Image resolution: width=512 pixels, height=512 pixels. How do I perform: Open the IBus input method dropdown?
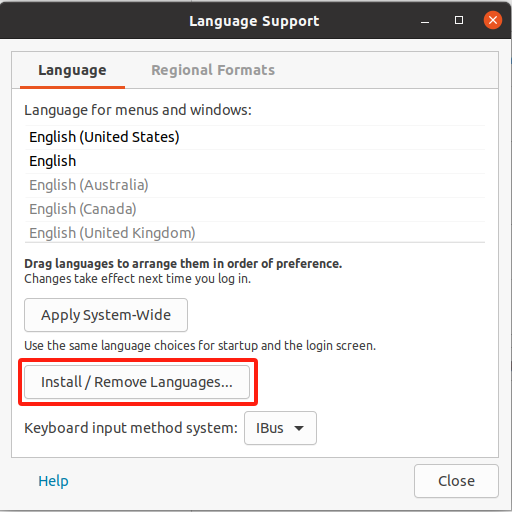[280, 428]
